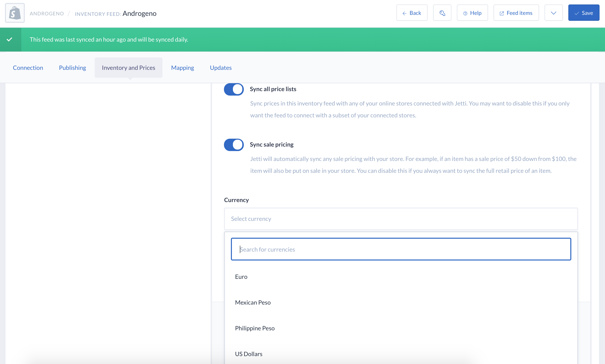Pick Philippine Peso from the list
Viewport: 605px width, 364px height.
click(255, 328)
